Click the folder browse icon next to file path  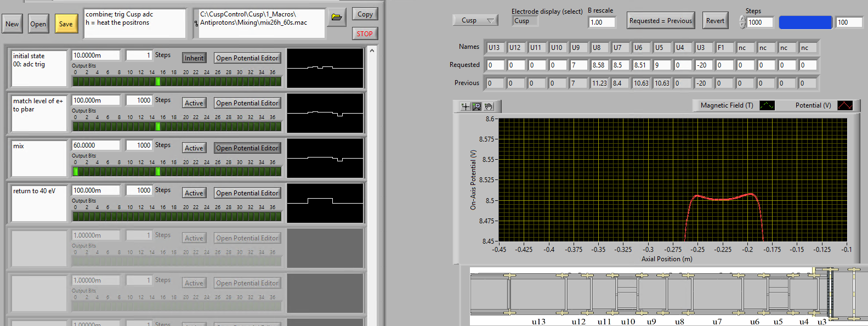[x=337, y=17]
